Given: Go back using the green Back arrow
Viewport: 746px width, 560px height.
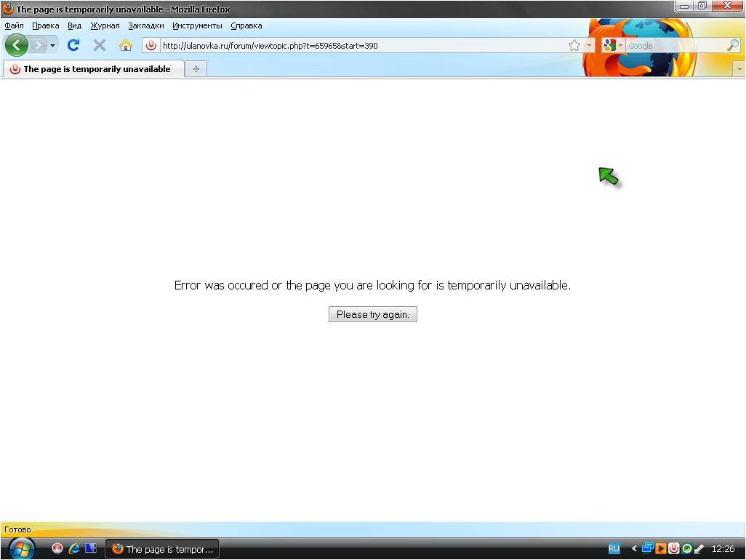Looking at the screenshot, I should click(17, 46).
